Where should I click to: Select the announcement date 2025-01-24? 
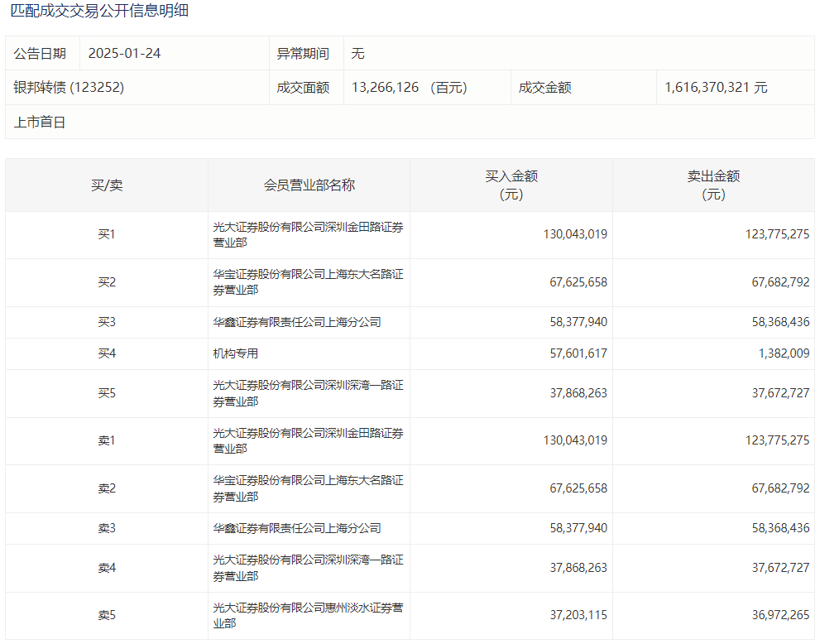point(124,53)
